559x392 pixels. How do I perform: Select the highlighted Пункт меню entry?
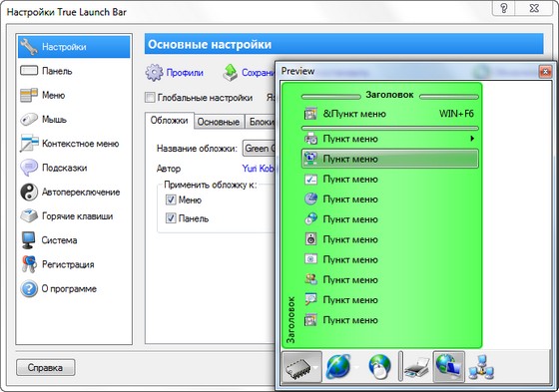point(390,159)
